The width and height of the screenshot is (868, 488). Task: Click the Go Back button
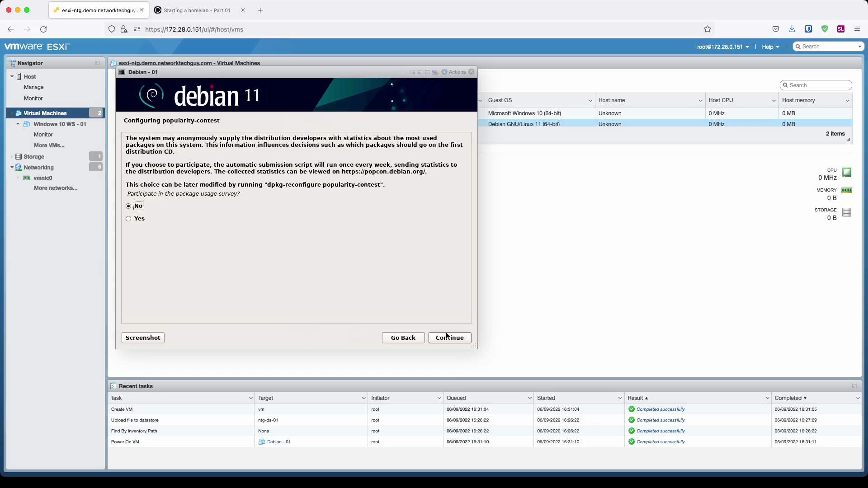(x=403, y=338)
